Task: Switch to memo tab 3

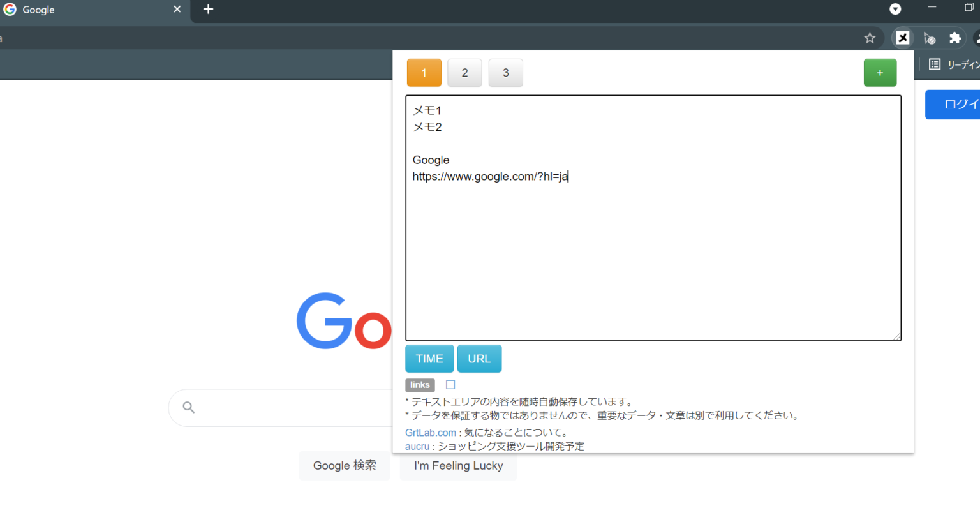Action: tap(505, 72)
